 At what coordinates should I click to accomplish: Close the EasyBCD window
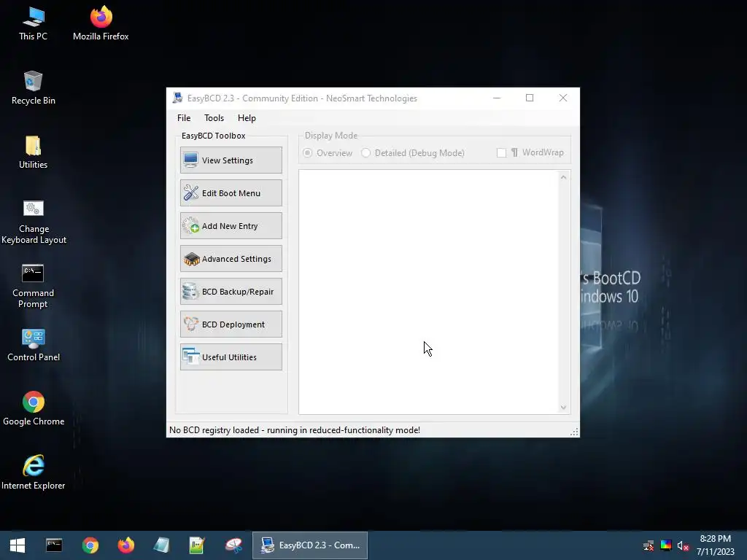pos(563,98)
